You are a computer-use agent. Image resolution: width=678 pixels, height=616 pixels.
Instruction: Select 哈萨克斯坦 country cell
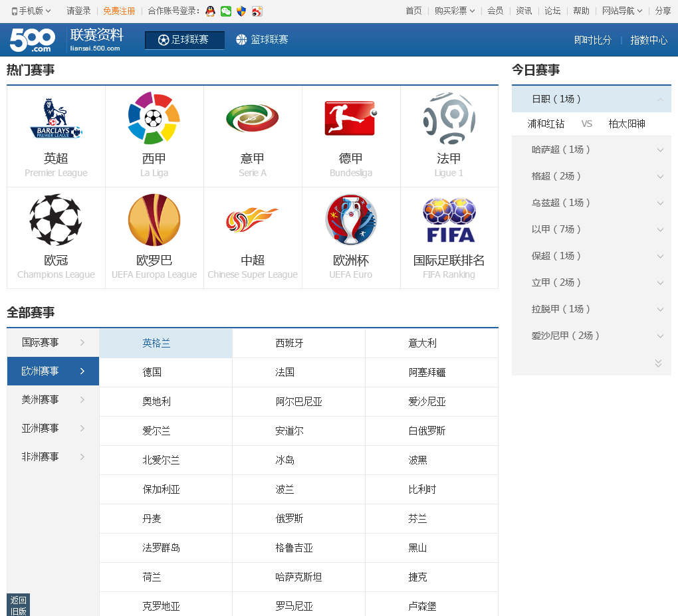(x=299, y=577)
